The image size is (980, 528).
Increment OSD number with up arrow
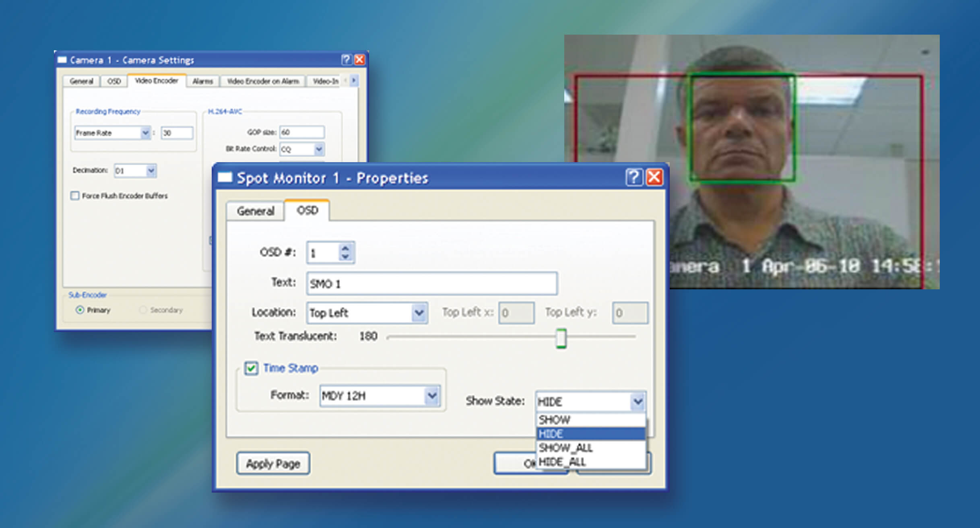(345, 248)
